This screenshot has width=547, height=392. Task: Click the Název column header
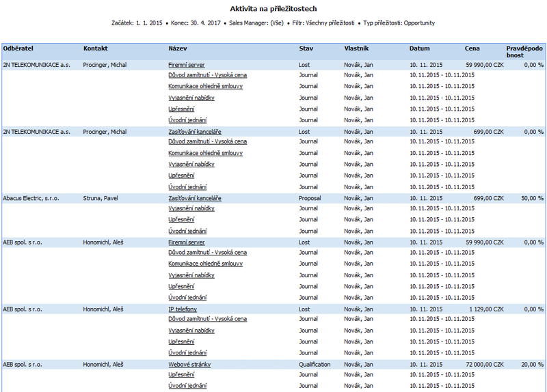tap(178, 48)
